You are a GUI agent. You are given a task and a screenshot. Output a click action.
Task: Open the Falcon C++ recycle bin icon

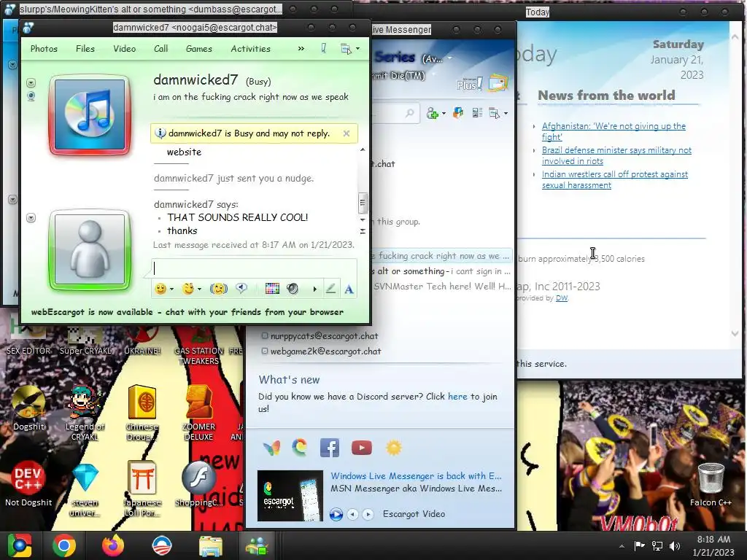pos(711,485)
